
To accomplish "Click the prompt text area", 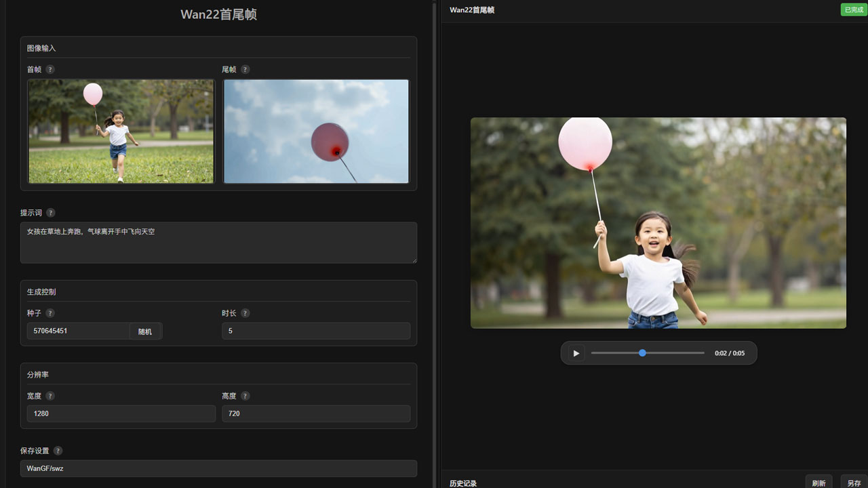I will coord(218,243).
